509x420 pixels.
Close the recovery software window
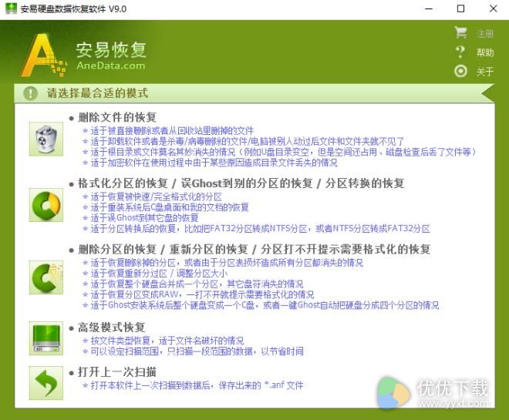(x=493, y=8)
